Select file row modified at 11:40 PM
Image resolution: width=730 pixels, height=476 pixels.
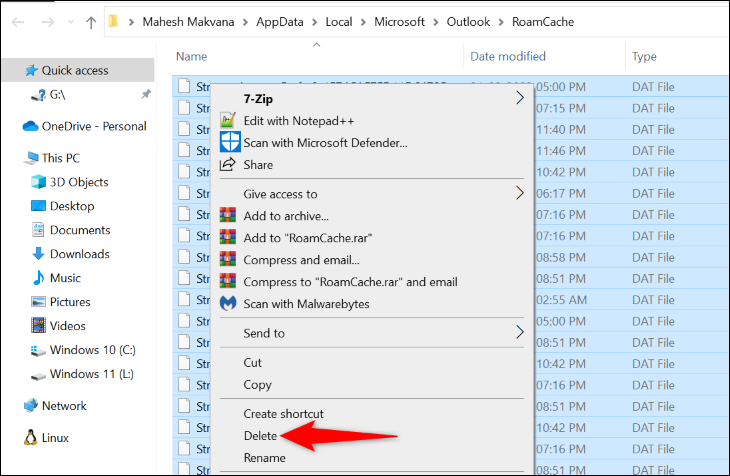point(450,129)
